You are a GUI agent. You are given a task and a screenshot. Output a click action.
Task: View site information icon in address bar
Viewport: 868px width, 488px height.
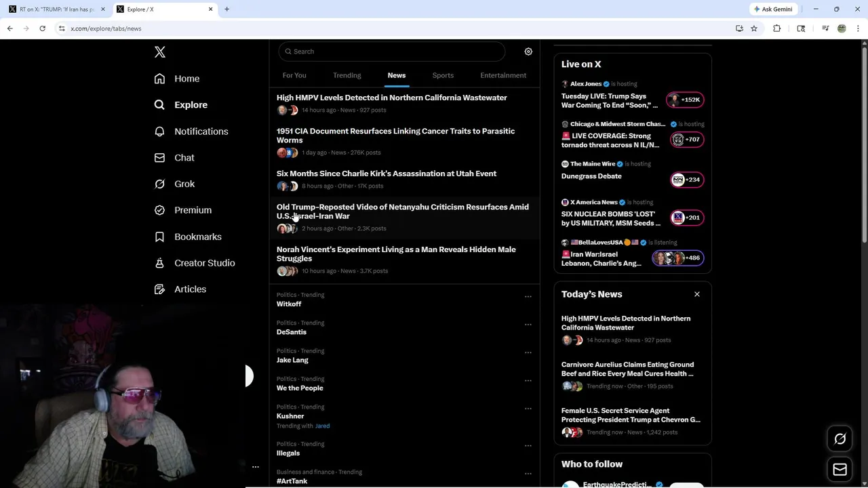point(62,28)
